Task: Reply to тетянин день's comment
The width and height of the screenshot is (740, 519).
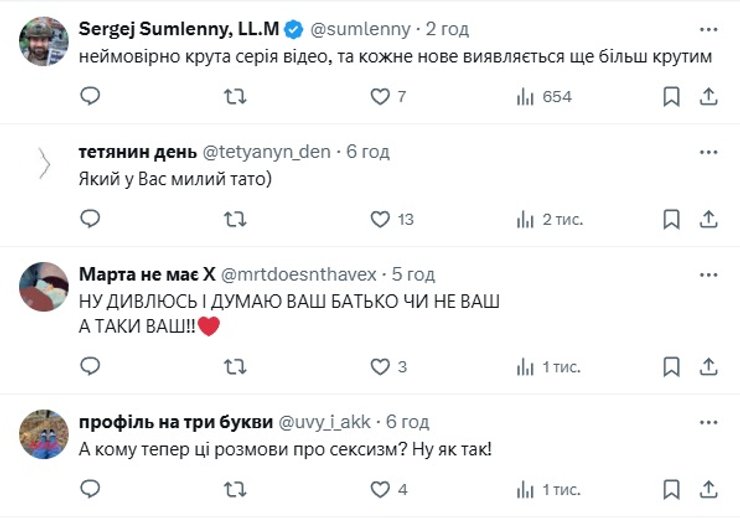Action: point(90,219)
